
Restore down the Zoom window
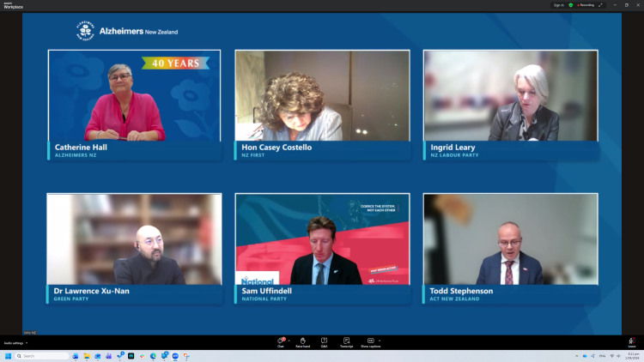pyautogui.click(x=627, y=5)
